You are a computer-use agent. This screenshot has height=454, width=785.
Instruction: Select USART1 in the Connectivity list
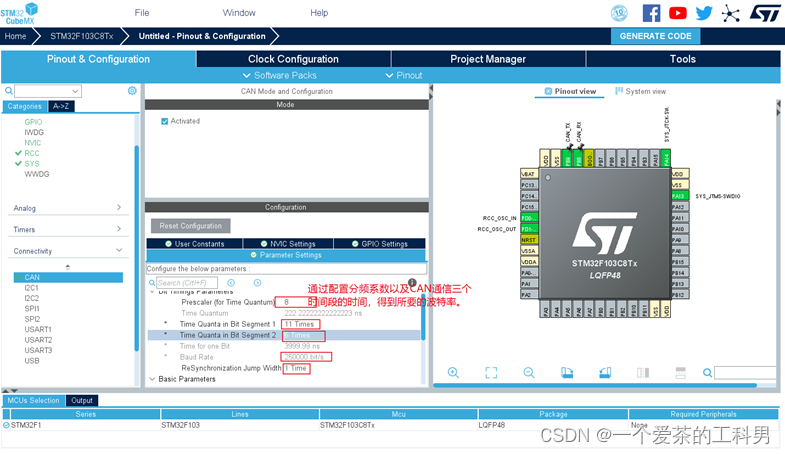38,329
